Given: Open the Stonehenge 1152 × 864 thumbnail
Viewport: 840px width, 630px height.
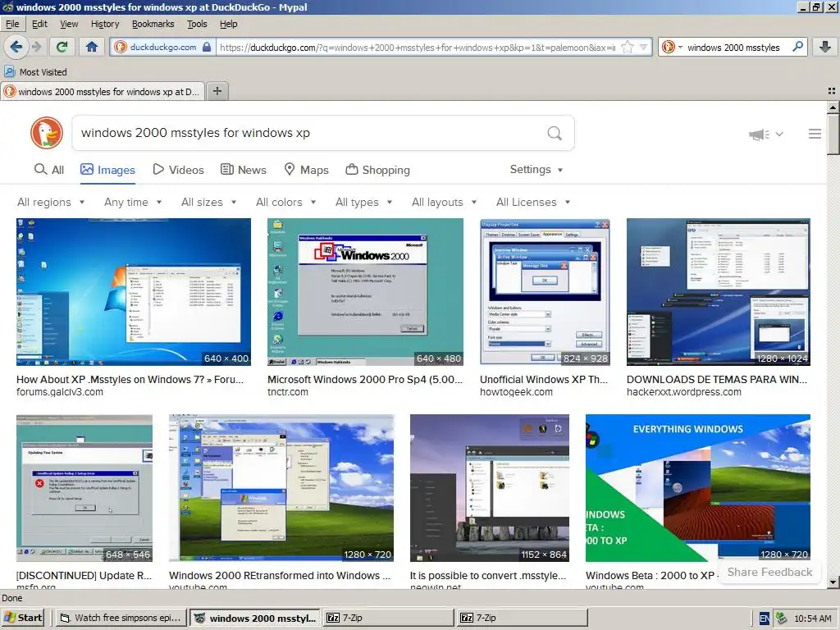Looking at the screenshot, I should tap(489, 487).
